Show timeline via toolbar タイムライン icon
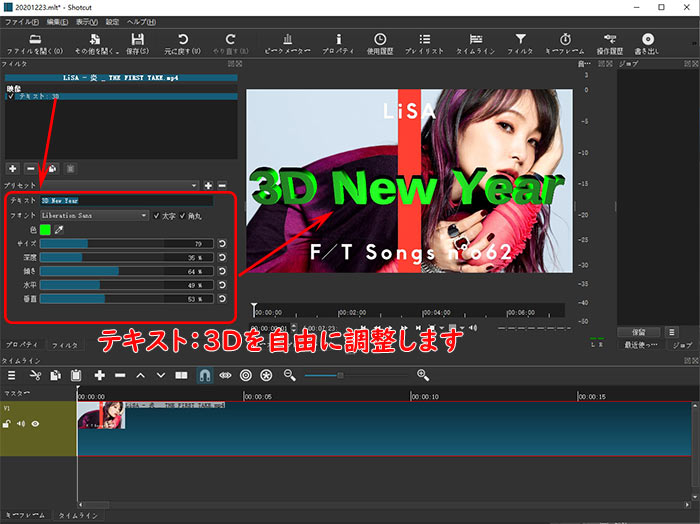This screenshot has height=524, width=700. pyautogui.click(x=475, y=44)
